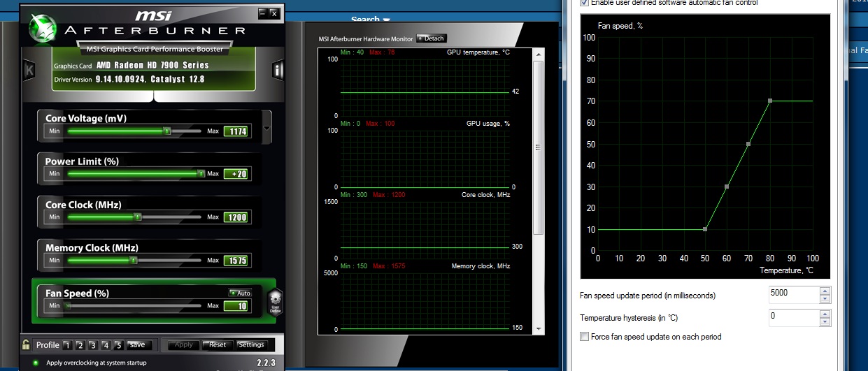Image resolution: width=868 pixels, height=371 pixels.
Task: Increase fan speed update period with up arrow
Action: point(825,291)
